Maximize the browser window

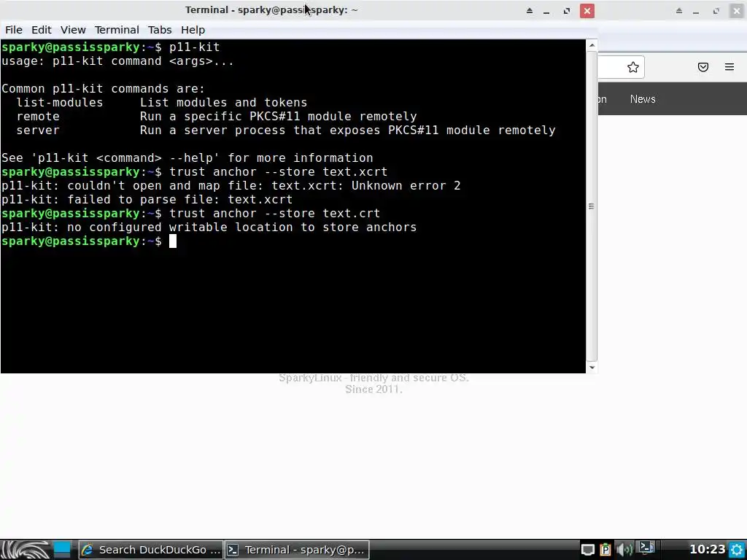click(716, 10)
